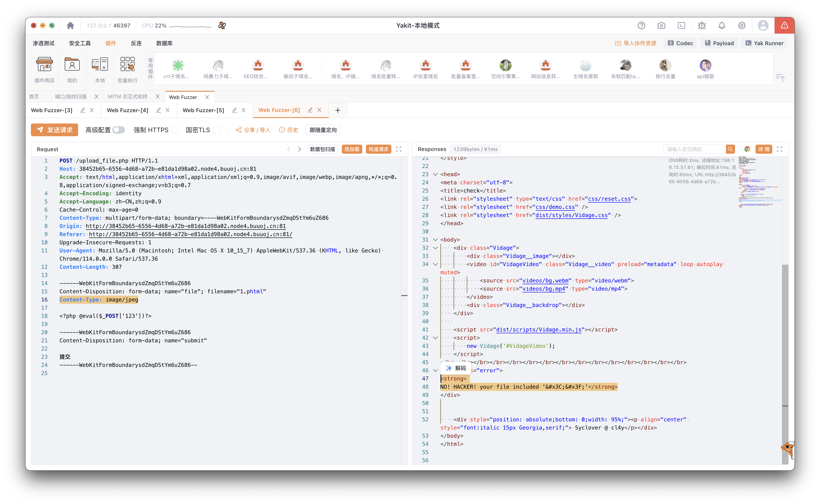This screenshot has width=820, height=504.
Task: Enable the 强制 HTTPS checkbox
Action: pyautogui.click(x=175, y=130)
